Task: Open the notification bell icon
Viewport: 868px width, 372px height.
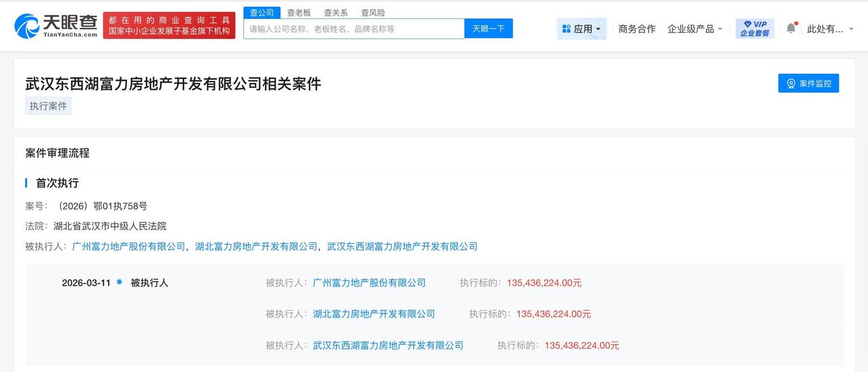Action: [x=791, y=29]
